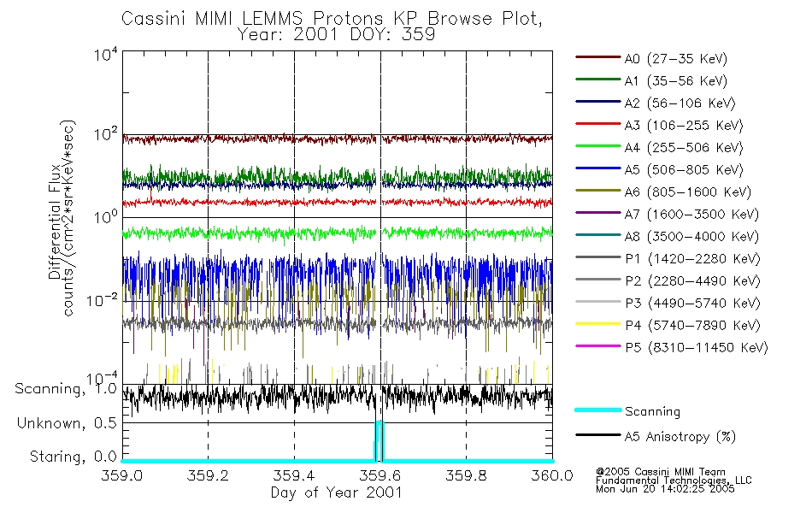
Task: Select the A5 (506-805 KeV) legend label
Action: (x=684, y=170)
